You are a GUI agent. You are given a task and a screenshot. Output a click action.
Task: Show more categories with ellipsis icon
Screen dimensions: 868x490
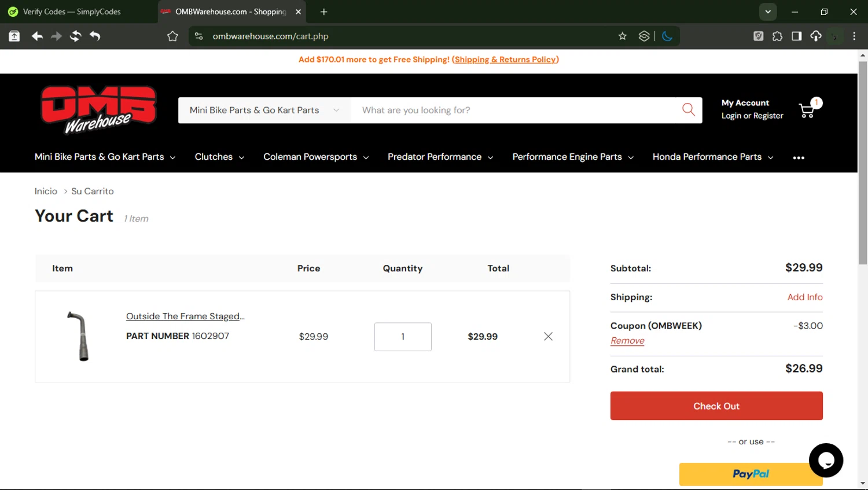pos(799,157)
